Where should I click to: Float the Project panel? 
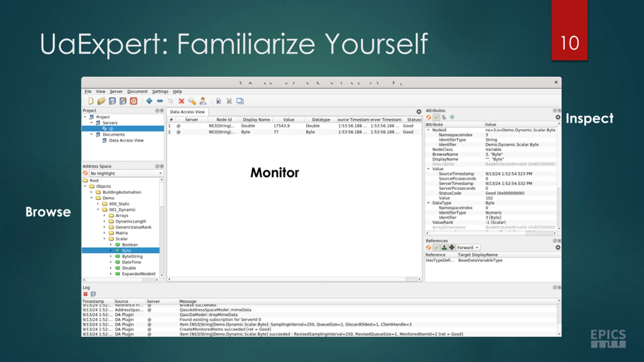157,111
